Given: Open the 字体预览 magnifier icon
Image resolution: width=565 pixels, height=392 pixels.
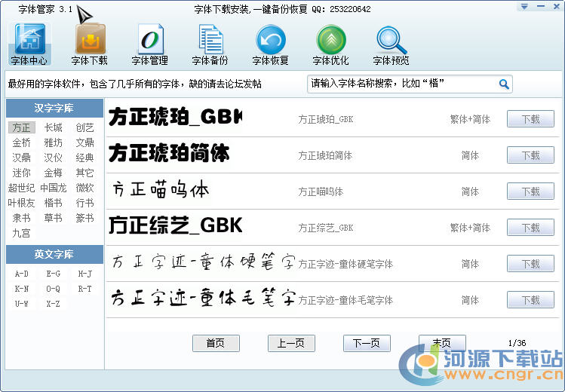Looking at the screenshot, I should 391,44.
